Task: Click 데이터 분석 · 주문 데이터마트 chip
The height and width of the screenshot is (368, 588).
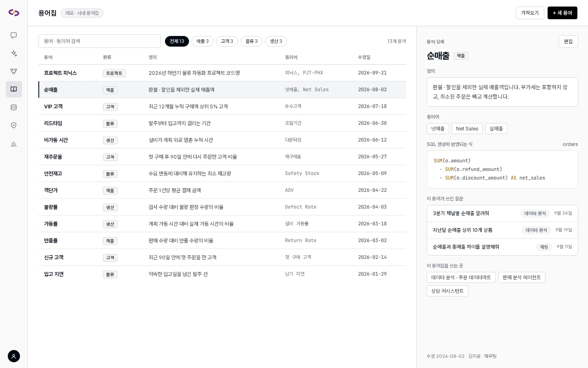Action: (461, 277)
